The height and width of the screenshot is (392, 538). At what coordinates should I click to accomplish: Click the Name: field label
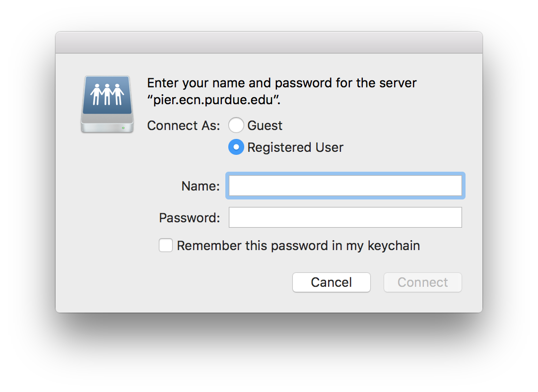tap(200, 186)
